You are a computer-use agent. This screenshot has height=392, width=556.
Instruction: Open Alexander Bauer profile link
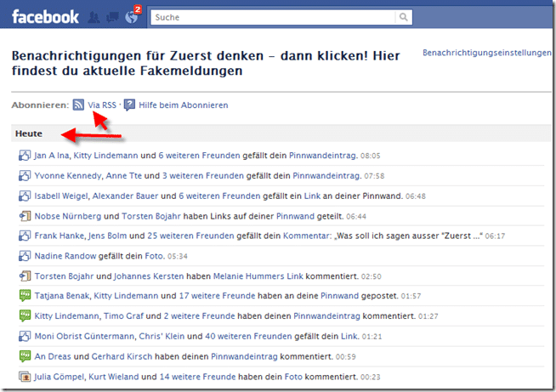click(x=125, y=196)
